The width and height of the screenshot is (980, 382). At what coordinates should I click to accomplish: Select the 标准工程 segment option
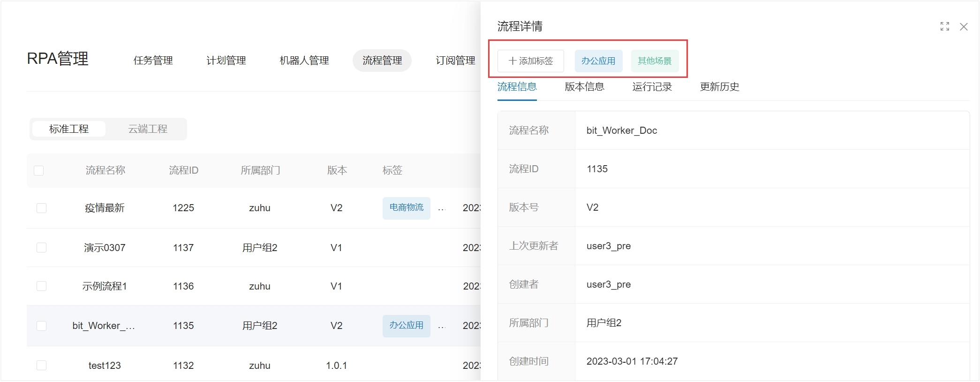(x=69, y=129)
